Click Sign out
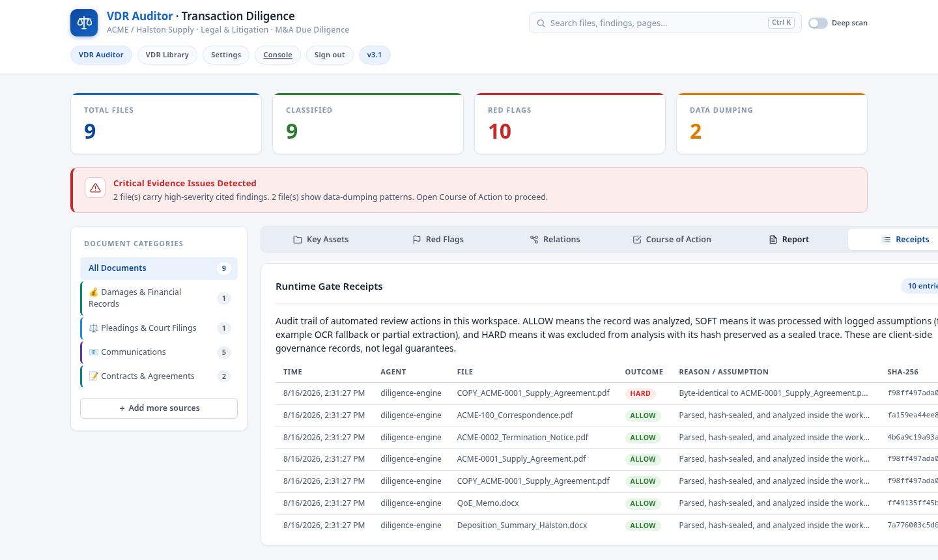This screenshot has height=560, width=938. [330, 55]
